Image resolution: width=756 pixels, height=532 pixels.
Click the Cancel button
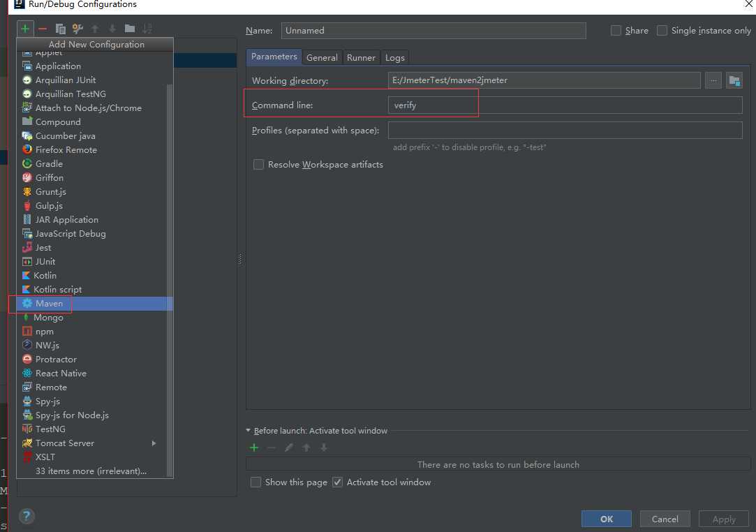665,519
